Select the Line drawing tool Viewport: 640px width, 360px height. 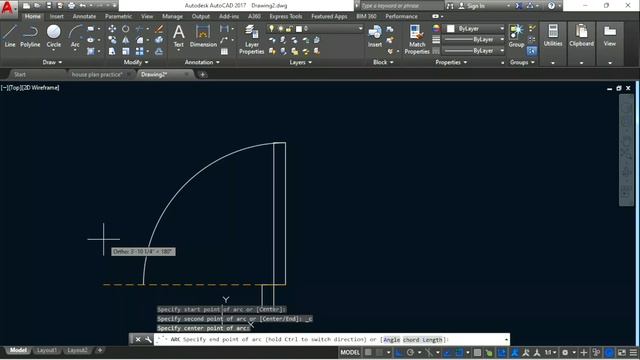click(10, 36)
